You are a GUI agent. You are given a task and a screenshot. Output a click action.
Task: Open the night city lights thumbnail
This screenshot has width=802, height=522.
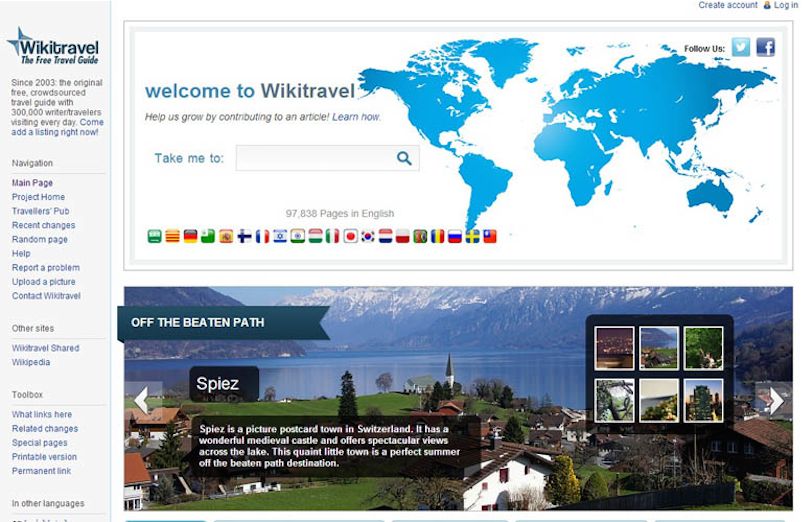point(614,348)
